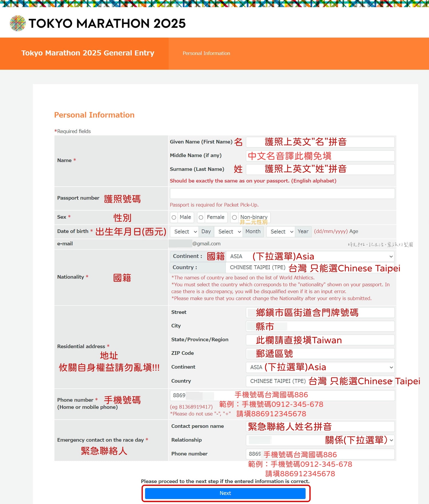Image resolution: width=429 pixels, height=504 pixels.
Task: Choose the Non-binary sex option
Action: (x=235, y=218)
